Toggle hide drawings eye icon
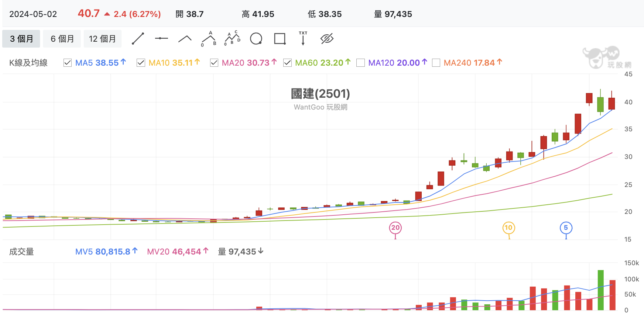644x315 pixels. click(327, 39)
